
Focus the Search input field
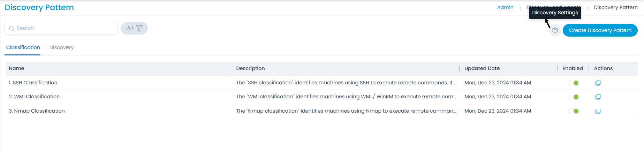(x=65, y=28)
